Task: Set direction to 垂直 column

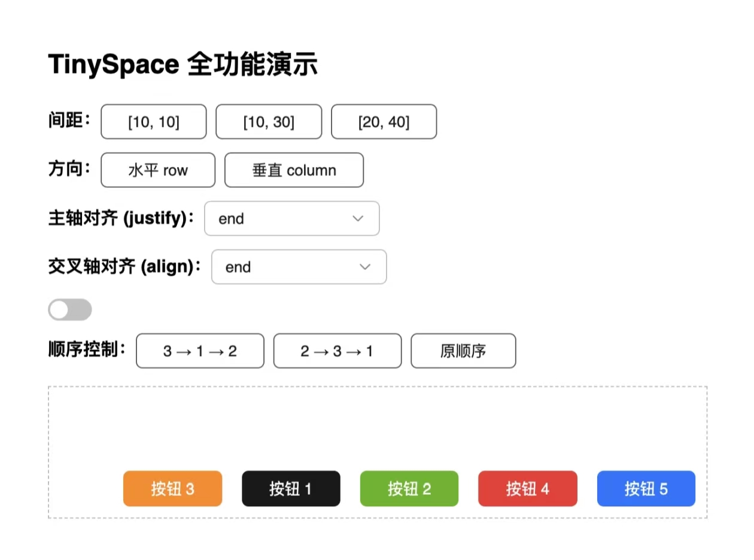Action: pyautogui.click(x=294, y=170)
